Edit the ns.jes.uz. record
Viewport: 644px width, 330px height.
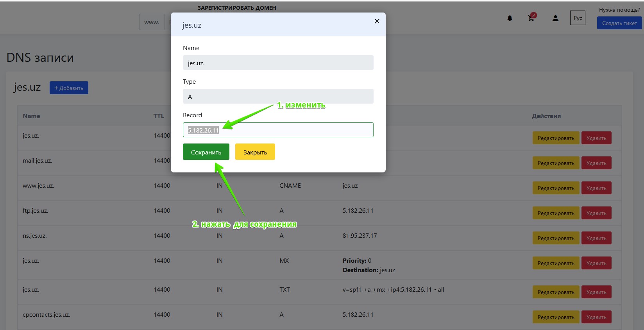tap(556, 238)
